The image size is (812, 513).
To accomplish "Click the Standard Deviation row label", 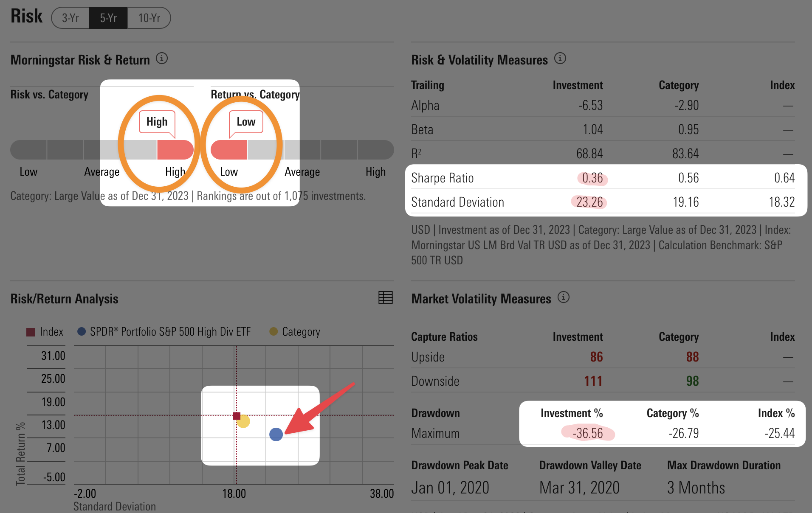I will point(457,202).
